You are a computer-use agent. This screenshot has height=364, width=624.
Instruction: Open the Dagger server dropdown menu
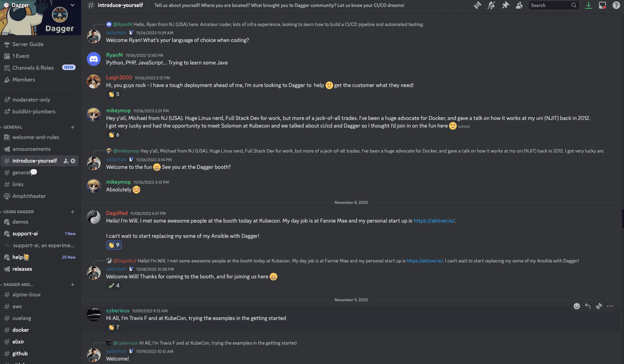pos(72,5)
